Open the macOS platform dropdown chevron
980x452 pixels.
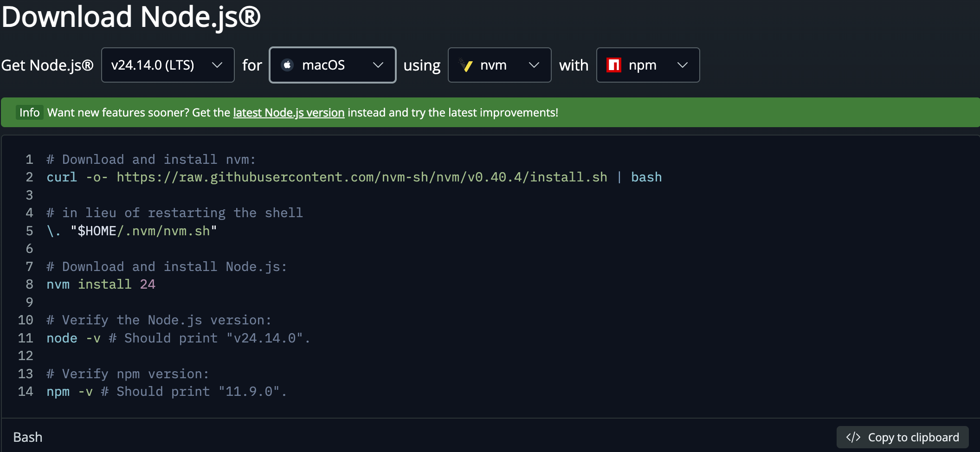(378, 65)
